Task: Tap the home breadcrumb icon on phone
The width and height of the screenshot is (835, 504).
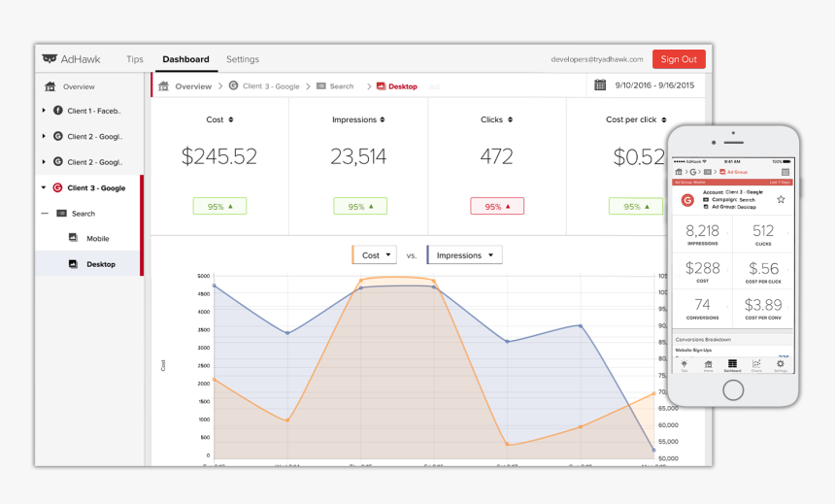Action: click(679, 172)
